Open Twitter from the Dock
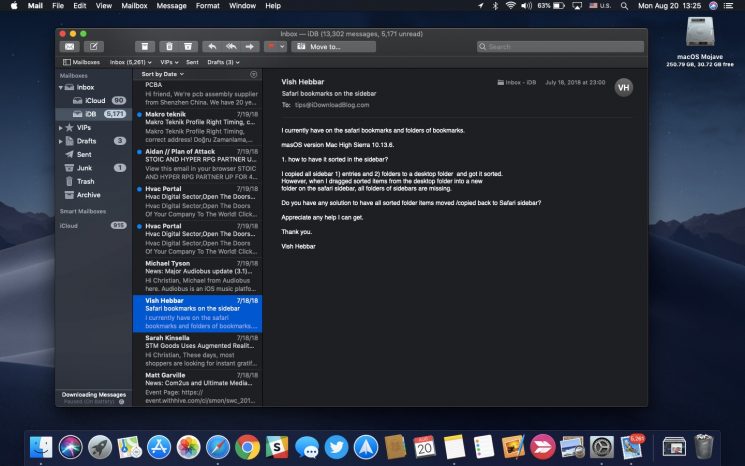 336,447
